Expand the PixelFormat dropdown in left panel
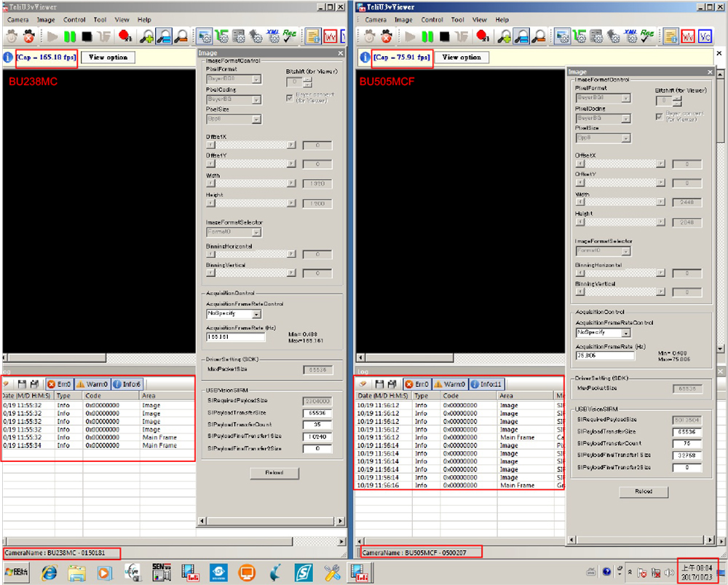The height and width of the screenshot is (585, 728). click(x=234, y=79)
